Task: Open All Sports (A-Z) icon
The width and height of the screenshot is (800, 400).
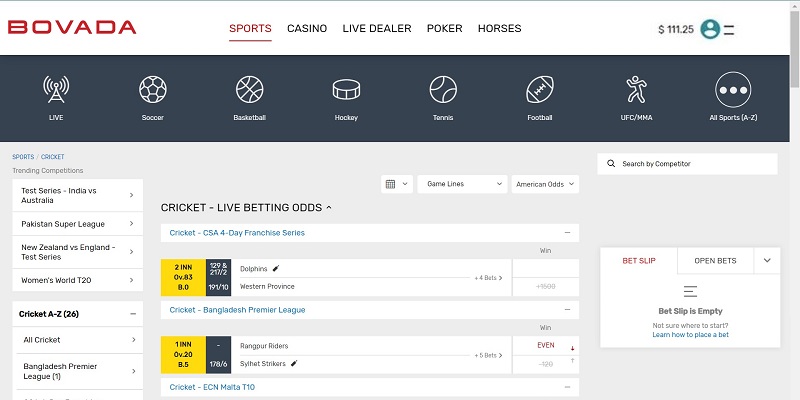Action: (x=733, y=89)
